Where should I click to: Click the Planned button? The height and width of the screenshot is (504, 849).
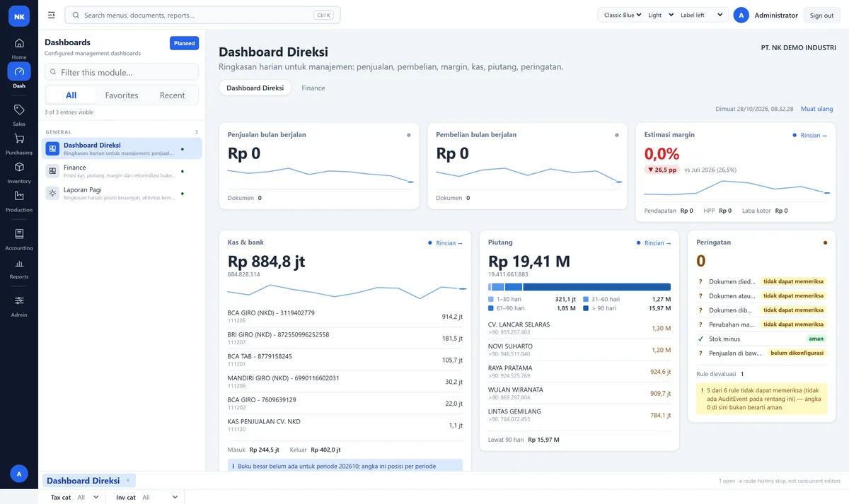pos(185,43)
